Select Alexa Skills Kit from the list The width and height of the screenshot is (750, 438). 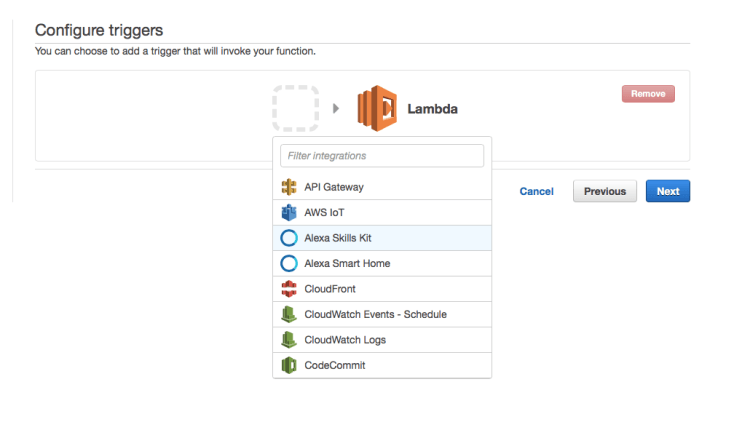point(338,238)
